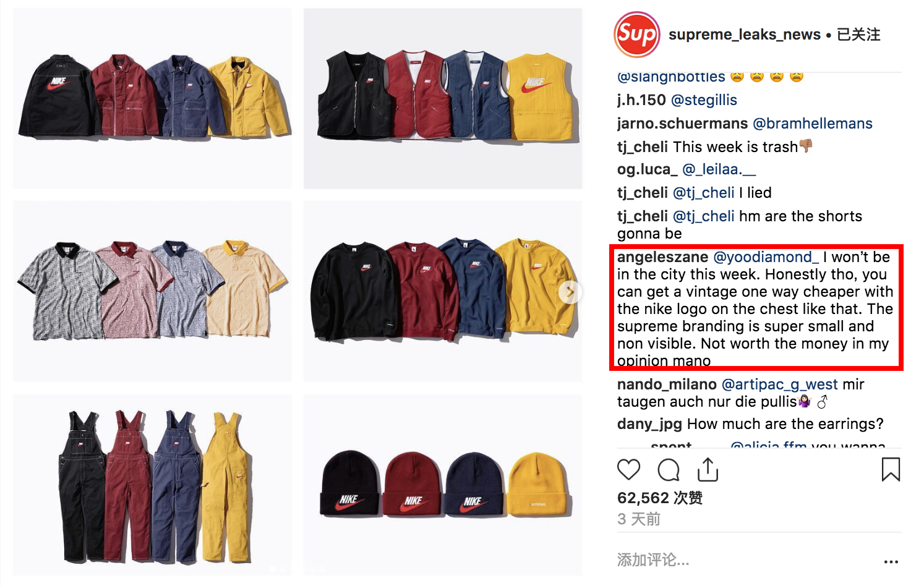Open @yoodiamond_ mention link
924x586 pixels.
click(766, 257)
